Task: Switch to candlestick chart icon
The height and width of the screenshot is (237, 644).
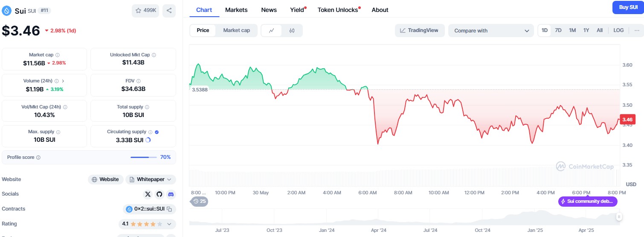Action: point(292,30)
